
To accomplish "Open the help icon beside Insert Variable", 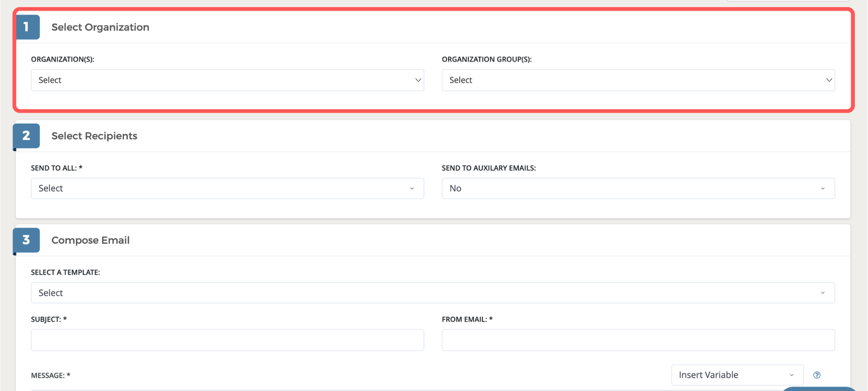I will click(817, 375).
